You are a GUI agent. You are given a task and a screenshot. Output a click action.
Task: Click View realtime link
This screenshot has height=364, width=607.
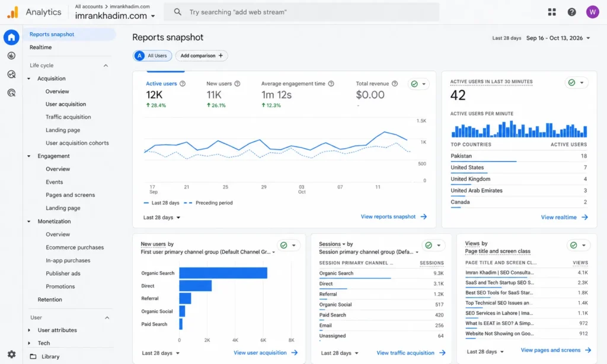pyautogui.click(x=558, y=217)
